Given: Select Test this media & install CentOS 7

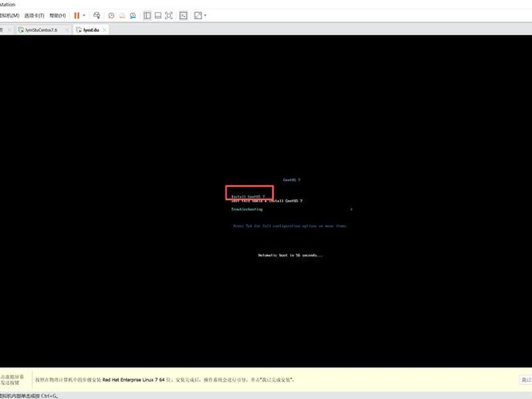Looking at the screenshot, I should tap(267, 201).
